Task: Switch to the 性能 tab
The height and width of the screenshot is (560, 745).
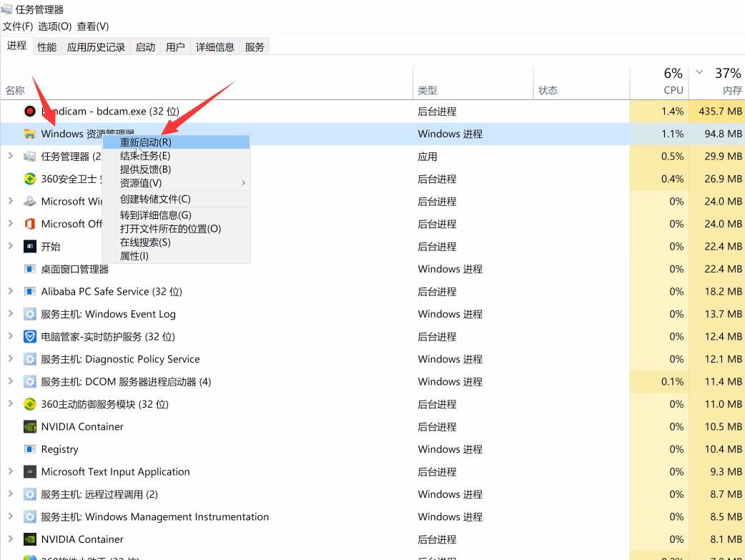Action: [46, 46]
